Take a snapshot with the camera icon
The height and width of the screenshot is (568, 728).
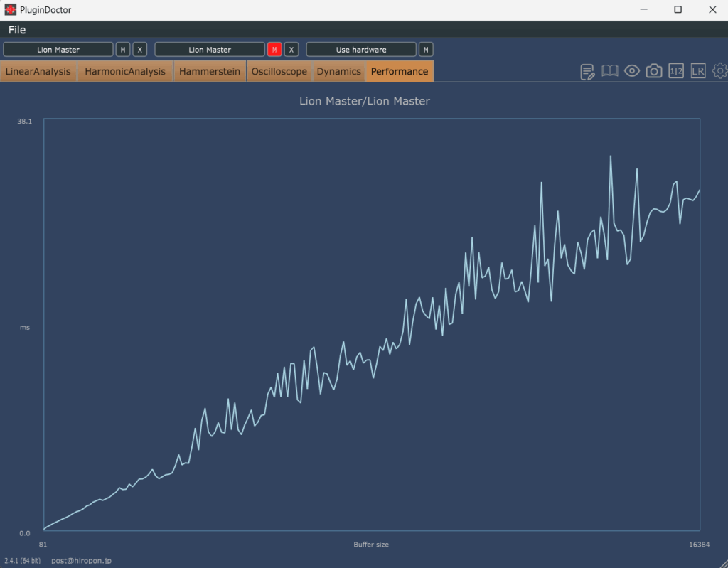[x=654, y=71]
